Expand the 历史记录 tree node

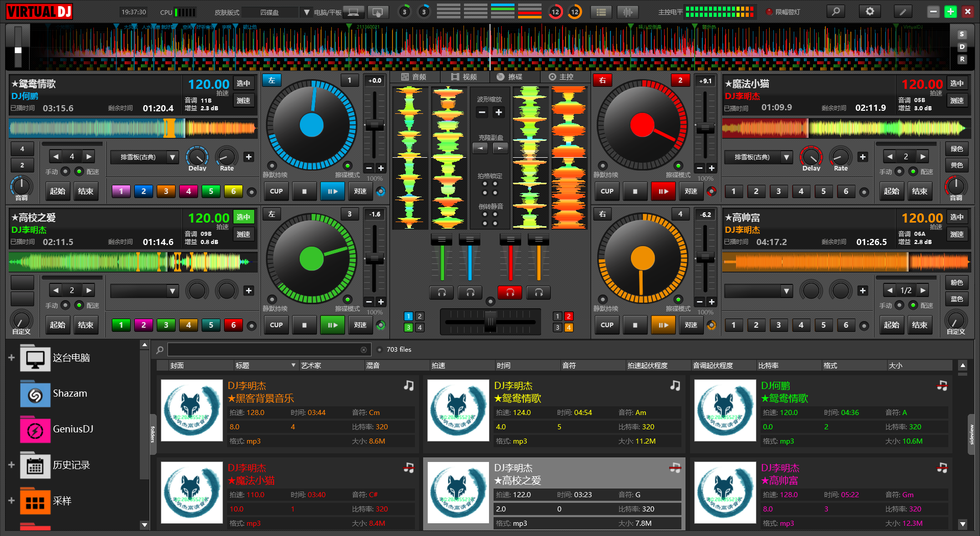[11, 465]
